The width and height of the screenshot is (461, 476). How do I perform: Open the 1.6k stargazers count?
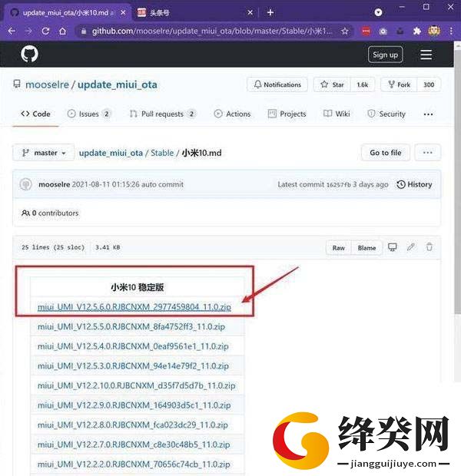[x=363, y=84]
